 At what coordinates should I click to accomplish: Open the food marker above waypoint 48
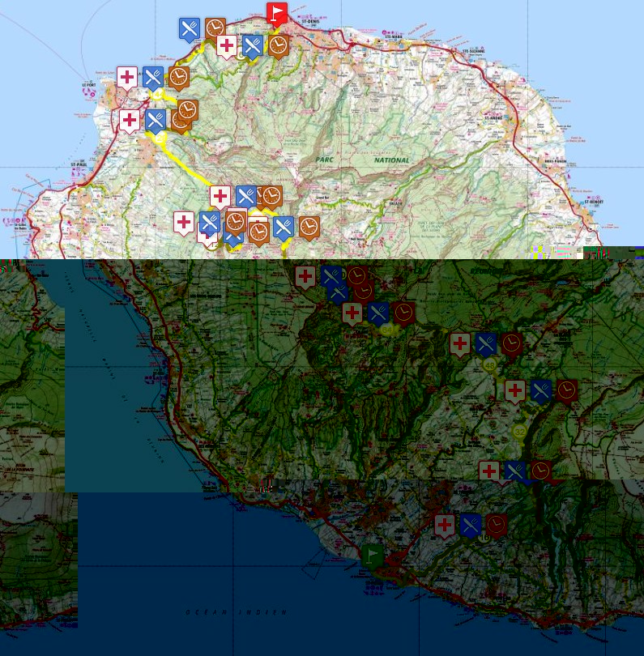486,345
